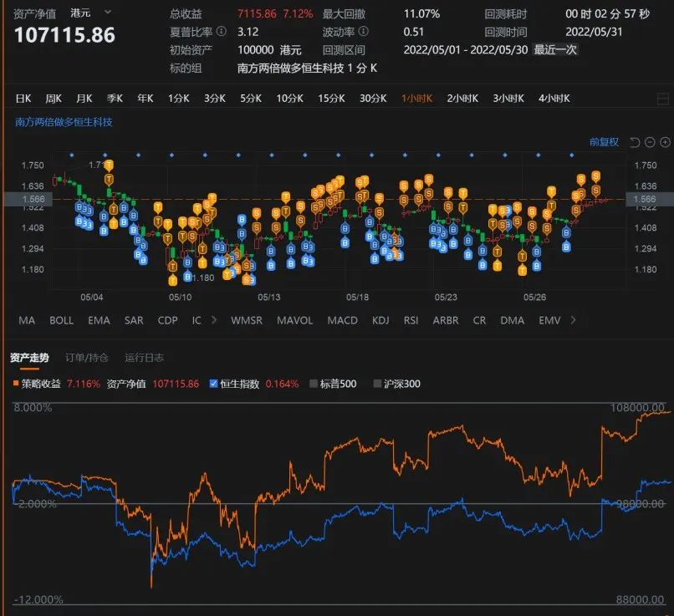
Task: Switch to the 日K timeframe tab
Action: pos(23,98)
